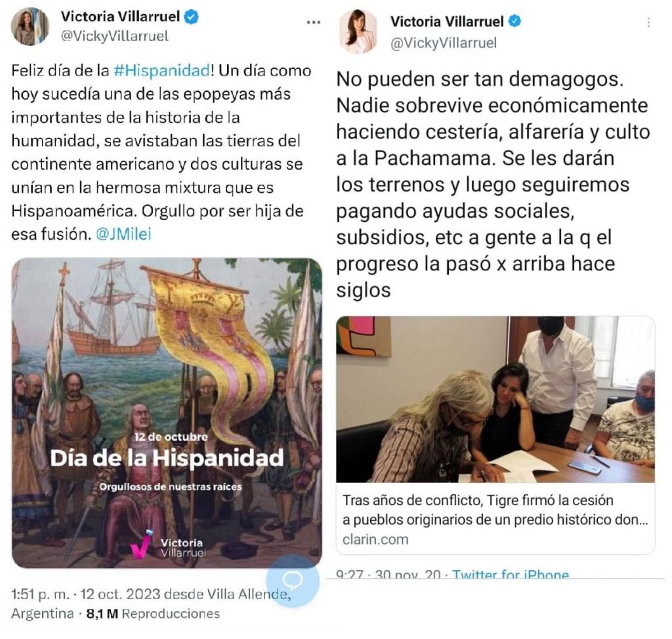
Task: Open @VickyVillarruel handle on right tweet
Action: (444, 43)
